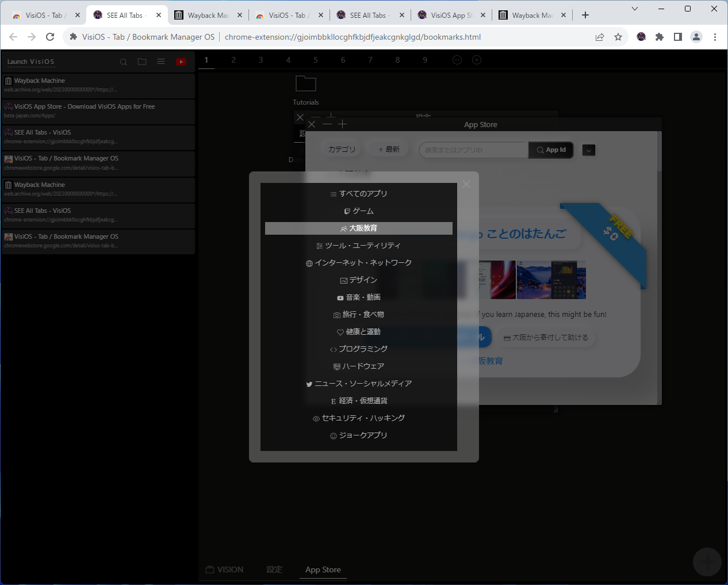The image size is (728, 585).
Task: Select ジョークアプリ category
Action: (x=359, y=435)
